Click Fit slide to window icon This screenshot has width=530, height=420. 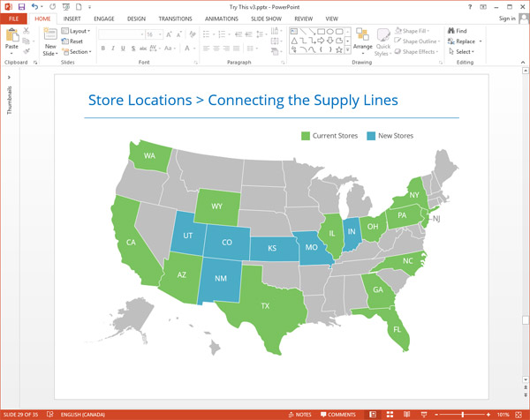(520, 414)
